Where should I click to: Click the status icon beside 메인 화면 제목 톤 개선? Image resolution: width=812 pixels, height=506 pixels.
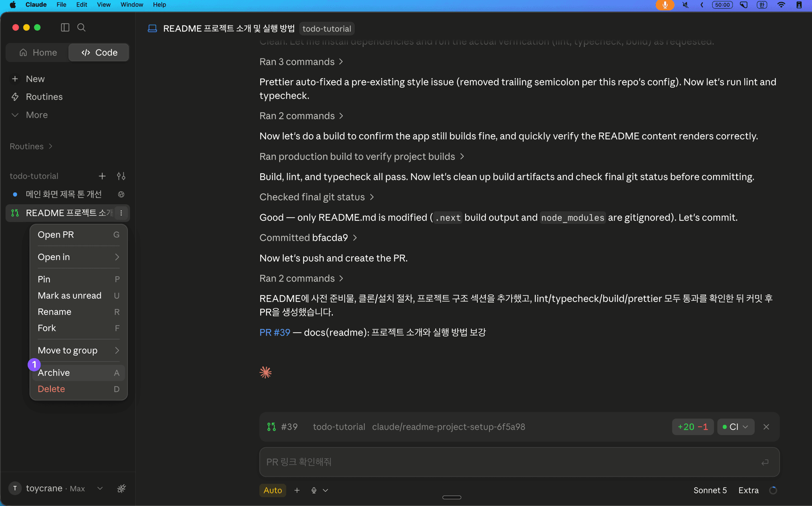point(121,194)
